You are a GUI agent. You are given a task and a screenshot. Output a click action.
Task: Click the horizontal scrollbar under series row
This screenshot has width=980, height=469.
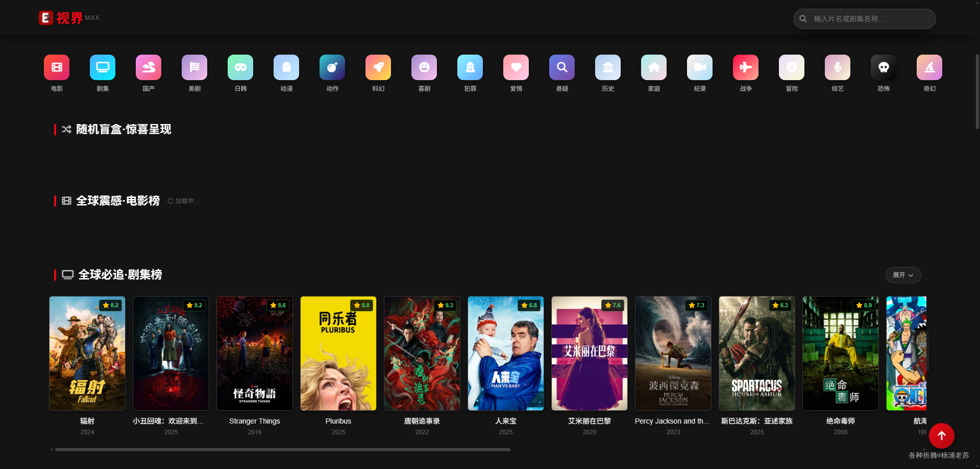(x=283, y=450)
